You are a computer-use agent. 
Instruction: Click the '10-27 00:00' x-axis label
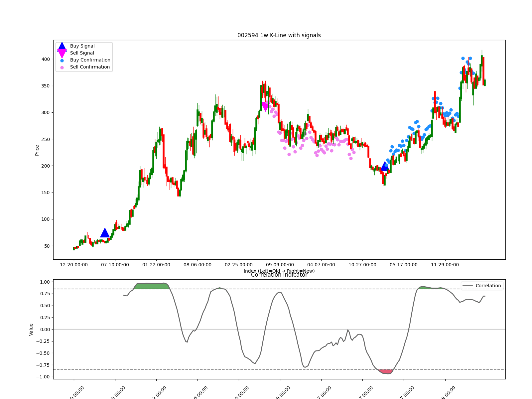[362, 265]
